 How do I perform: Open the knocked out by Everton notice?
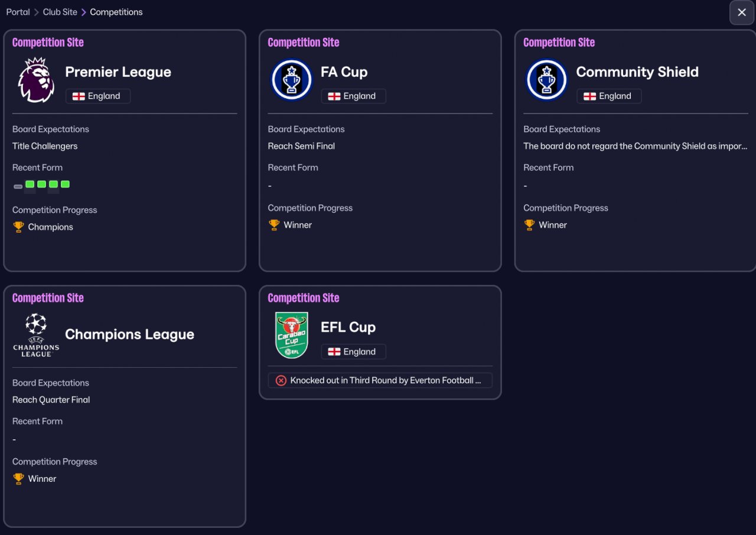(x=380, y=381)
